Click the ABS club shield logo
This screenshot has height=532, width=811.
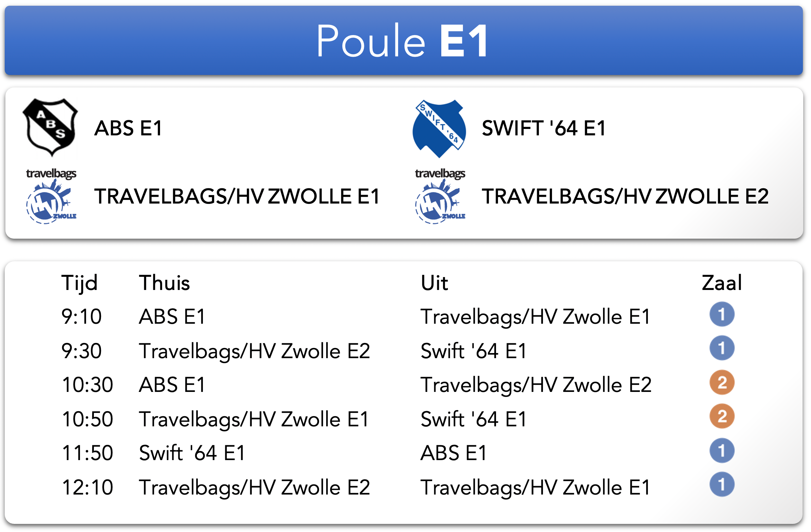point(50,128)
